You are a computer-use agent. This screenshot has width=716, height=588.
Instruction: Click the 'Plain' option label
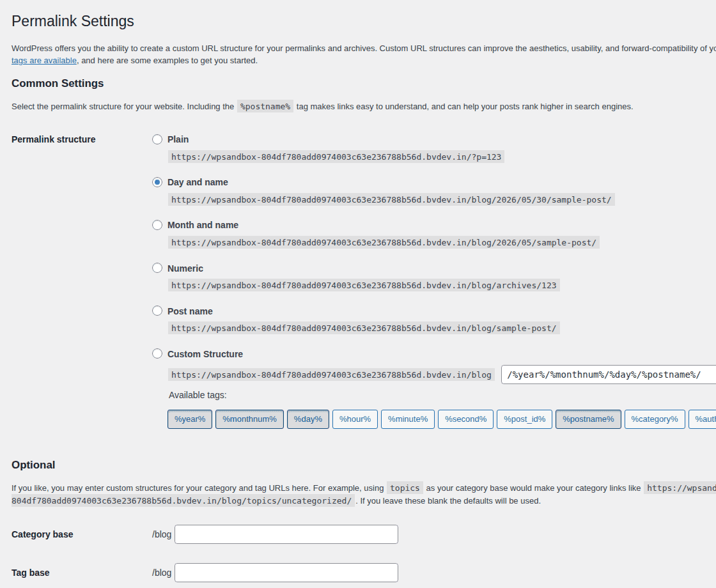178,139
